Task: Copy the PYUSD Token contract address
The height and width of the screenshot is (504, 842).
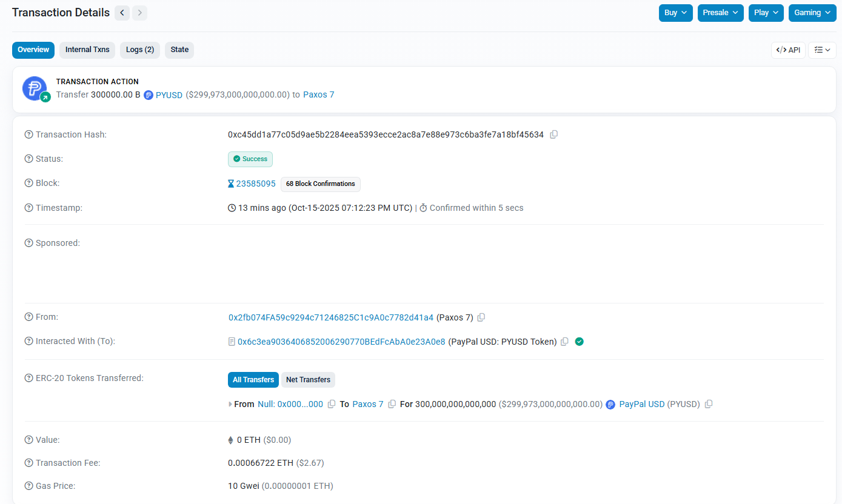Action: 564,342
